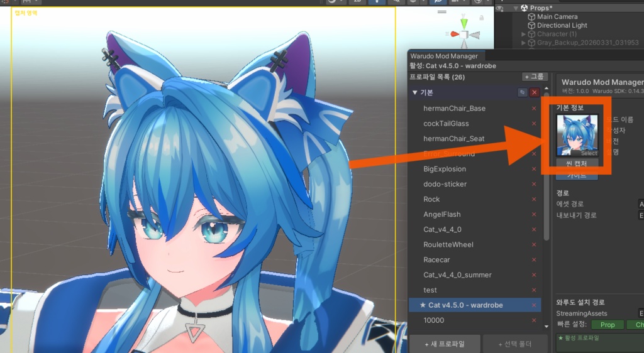Viewport: 644px width, 353px height.
Task: Select the cockTailGlass profile
Action: [474, 124]
